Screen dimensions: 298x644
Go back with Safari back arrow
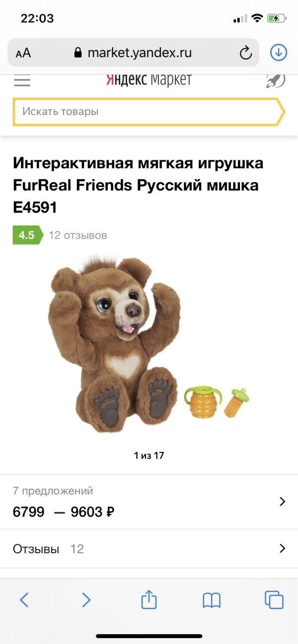point(24,600)
